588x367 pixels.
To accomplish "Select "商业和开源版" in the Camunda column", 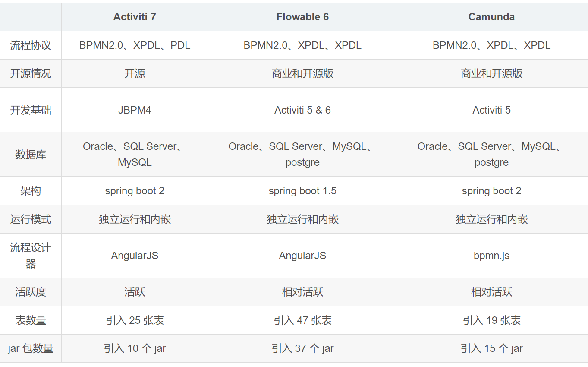I will (x=491, y=73).
